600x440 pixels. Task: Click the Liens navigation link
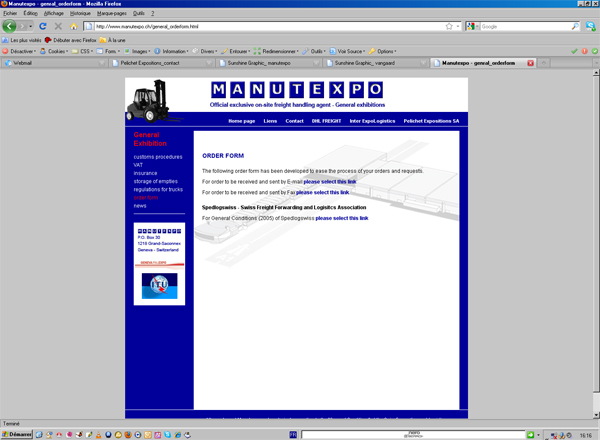pos(270,121)
